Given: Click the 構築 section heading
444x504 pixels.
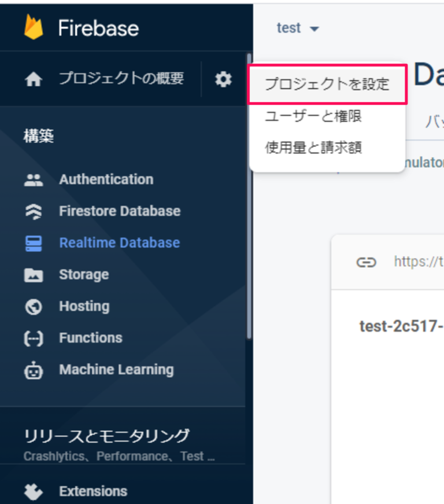Looking at the screenshot, I should tap(39, 135).
